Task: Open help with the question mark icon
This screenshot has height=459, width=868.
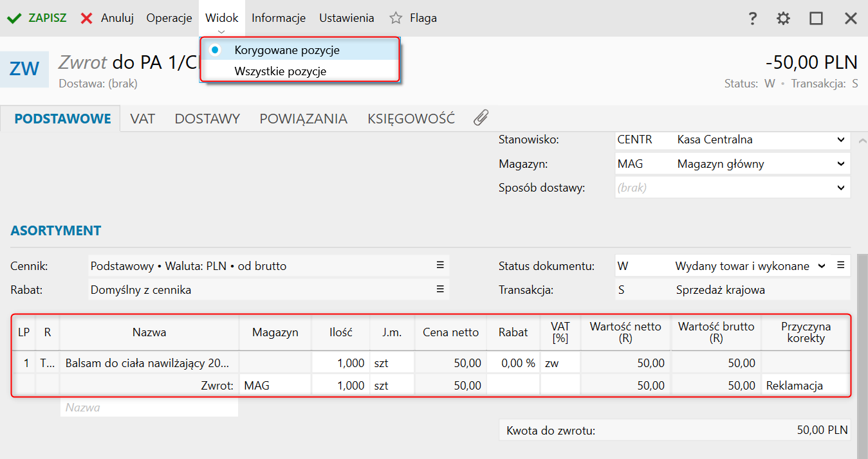Action: pos(752,19)
